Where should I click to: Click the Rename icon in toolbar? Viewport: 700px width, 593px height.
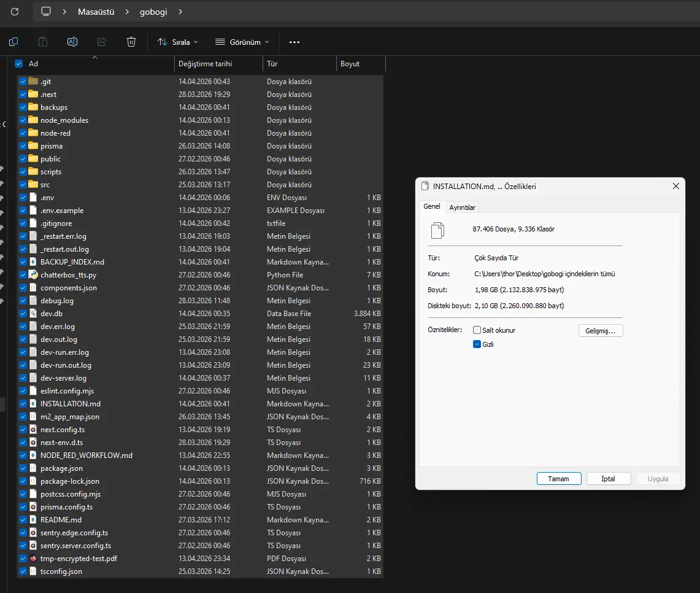point(72,42)
